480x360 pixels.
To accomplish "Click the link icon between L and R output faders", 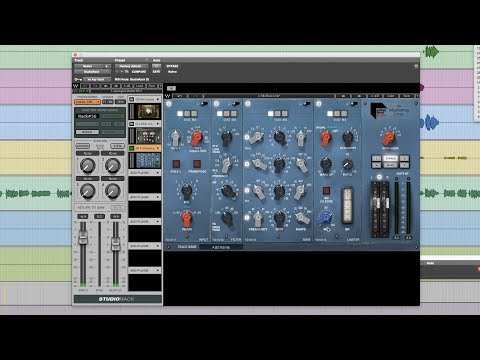I will point(379,177).
